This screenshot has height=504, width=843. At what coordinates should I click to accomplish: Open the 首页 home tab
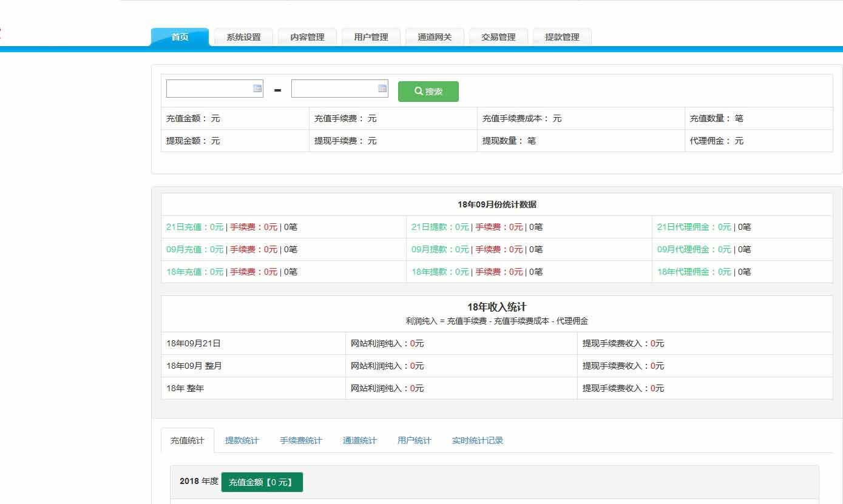pyautogui.click(x=180, y=37)
